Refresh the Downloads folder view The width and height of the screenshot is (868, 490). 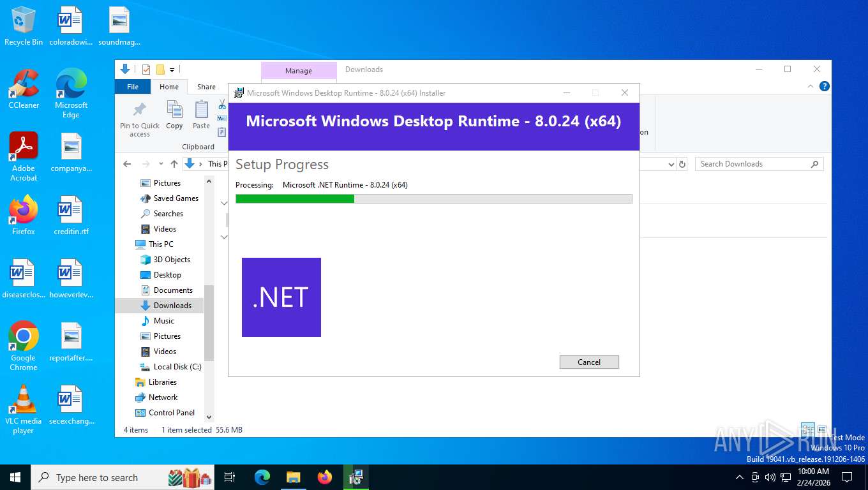[682, 164]
